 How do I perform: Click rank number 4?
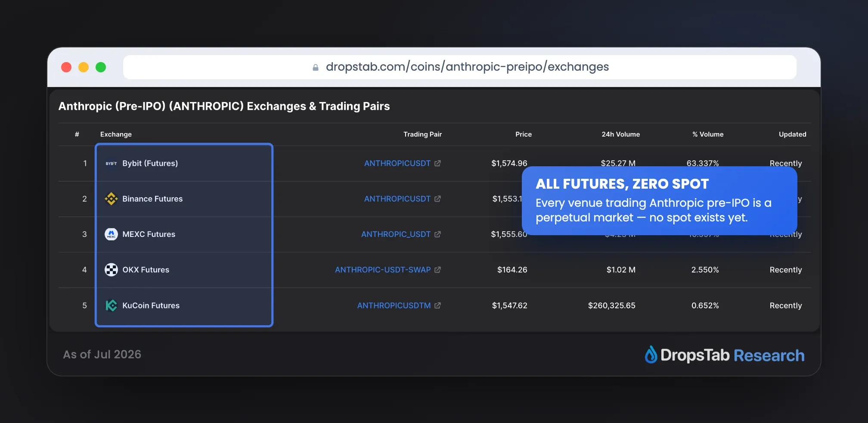tap(84, 270)
